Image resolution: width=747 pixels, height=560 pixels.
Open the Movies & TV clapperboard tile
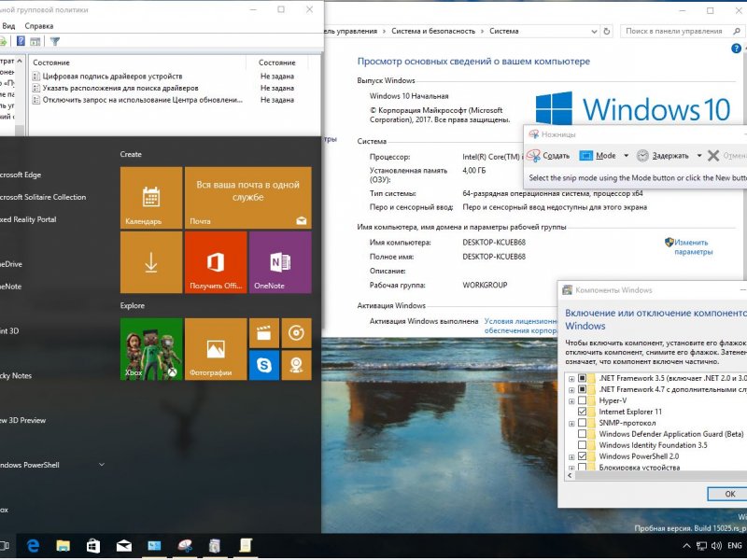[264, 333]
